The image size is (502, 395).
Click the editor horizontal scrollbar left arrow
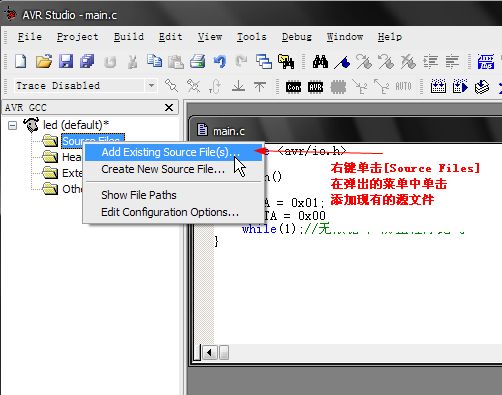coord(210,352)
